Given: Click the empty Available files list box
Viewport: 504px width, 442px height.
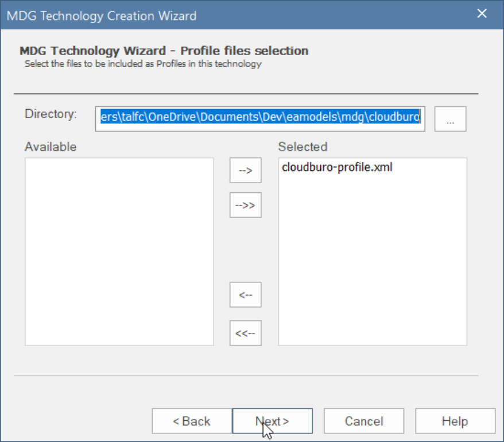Looking at the screenshot, I should pos(119,251).
